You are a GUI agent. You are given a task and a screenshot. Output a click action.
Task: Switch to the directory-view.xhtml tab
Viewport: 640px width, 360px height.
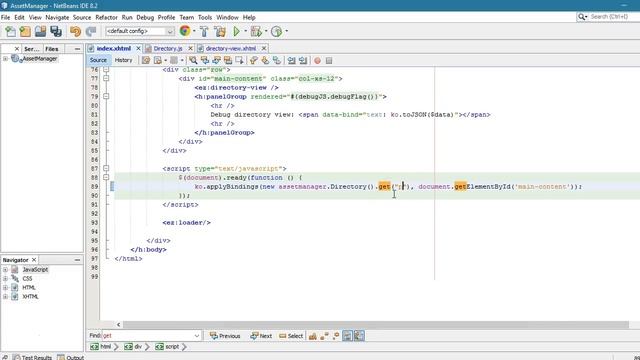(231, 49)
